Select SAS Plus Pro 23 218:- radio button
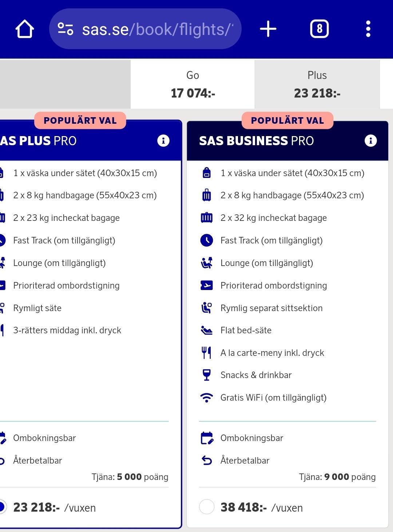 [x=2, y=507]
